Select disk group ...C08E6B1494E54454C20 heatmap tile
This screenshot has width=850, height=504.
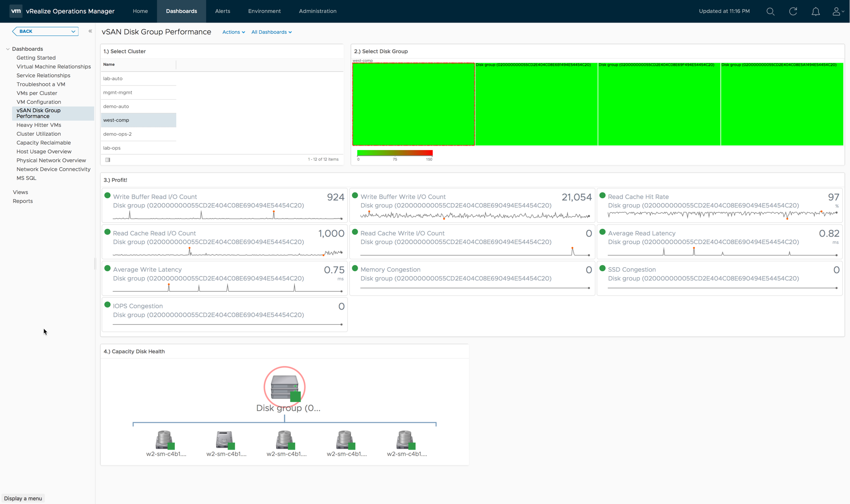pos(537,104)
